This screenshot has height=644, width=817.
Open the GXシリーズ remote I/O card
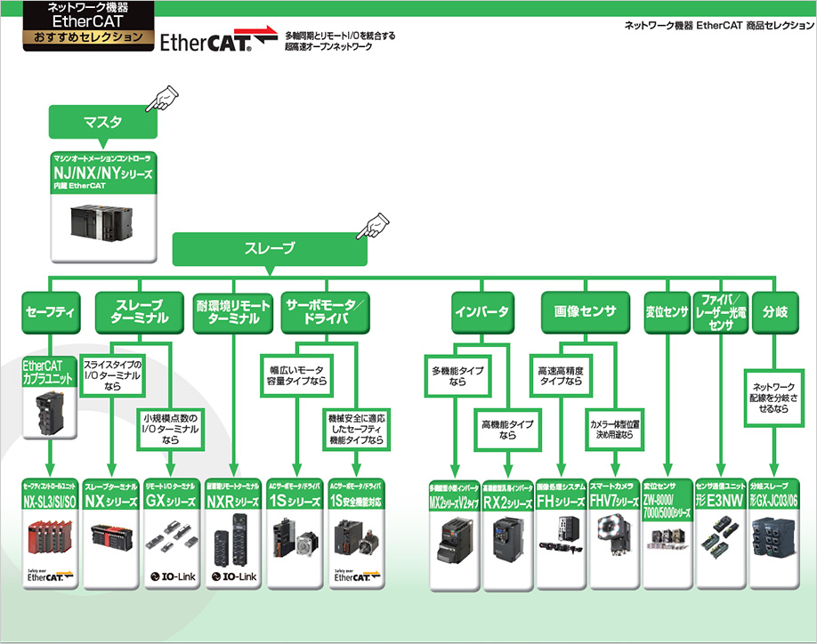(172, 534)
